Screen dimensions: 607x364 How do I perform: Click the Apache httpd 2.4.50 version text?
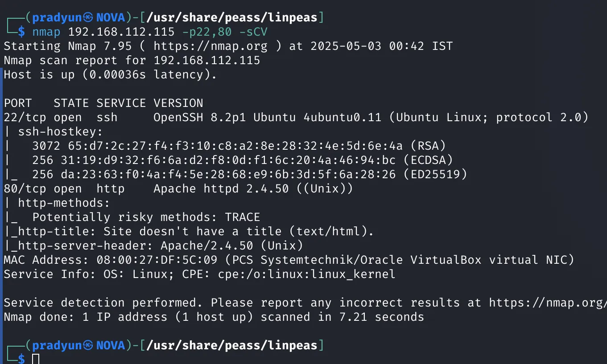click(221, 188)
